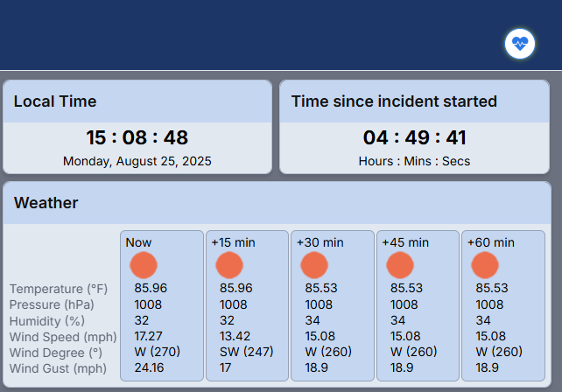
Task: Select the +30 min forecast column
Action: point(332,306)
